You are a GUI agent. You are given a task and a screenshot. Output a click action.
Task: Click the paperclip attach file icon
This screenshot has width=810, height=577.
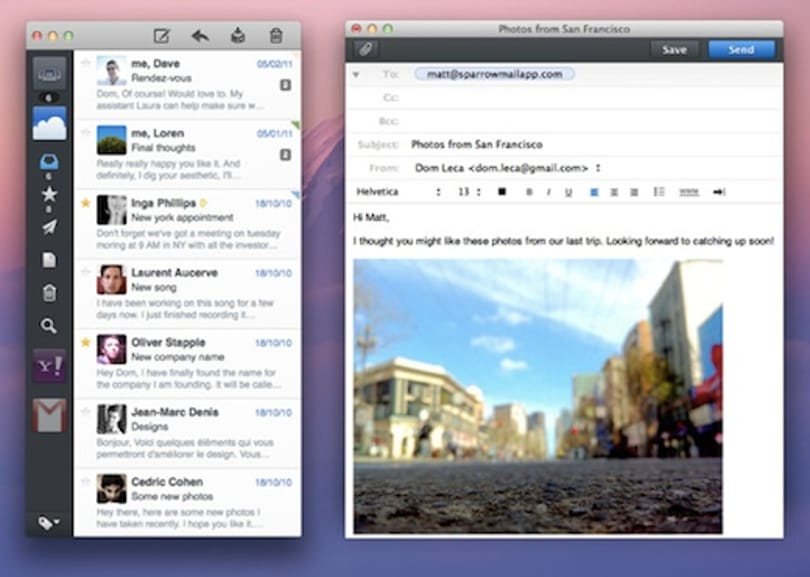(366, 49)
